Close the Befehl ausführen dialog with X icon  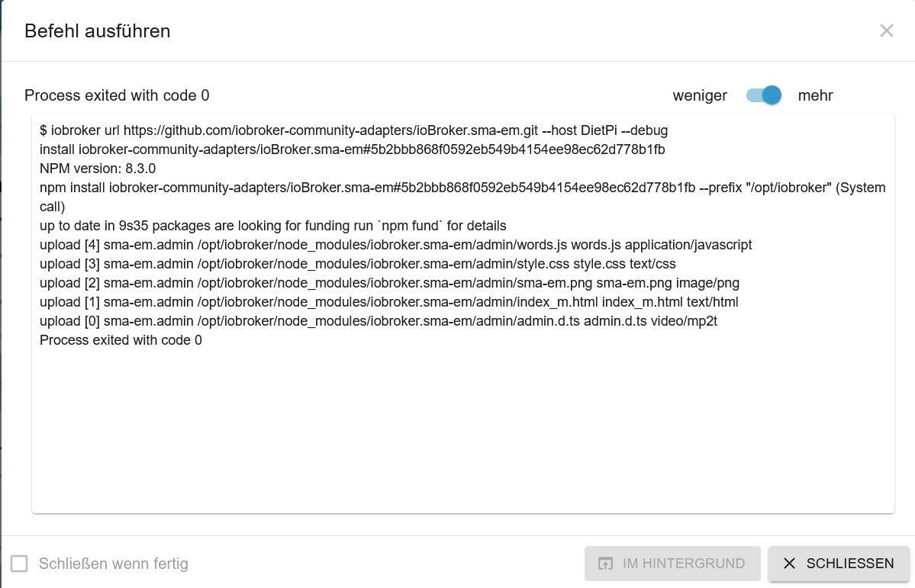tap(886, 31)
